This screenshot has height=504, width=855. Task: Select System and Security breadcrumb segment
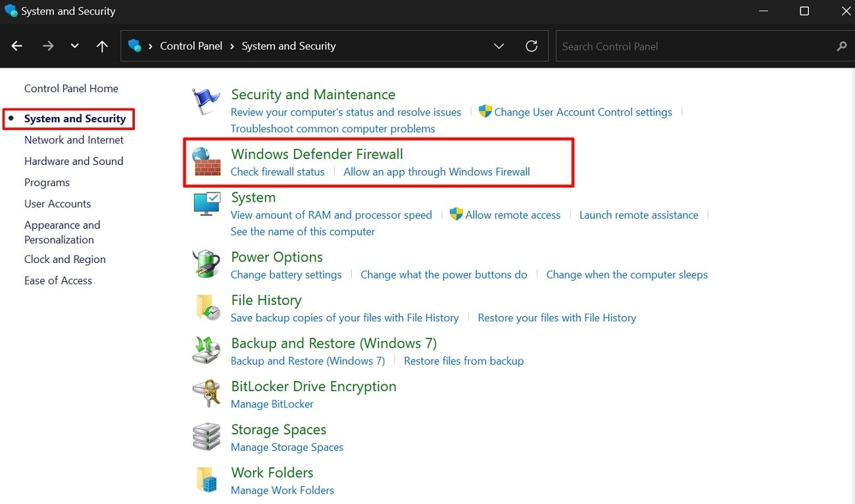[288, 46]
